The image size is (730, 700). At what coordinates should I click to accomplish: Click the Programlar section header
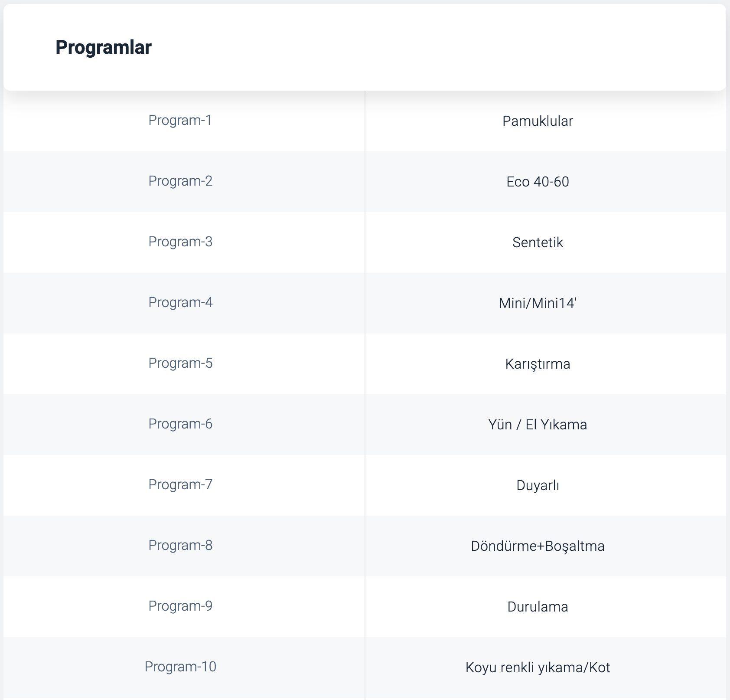[x=104, y=47]
